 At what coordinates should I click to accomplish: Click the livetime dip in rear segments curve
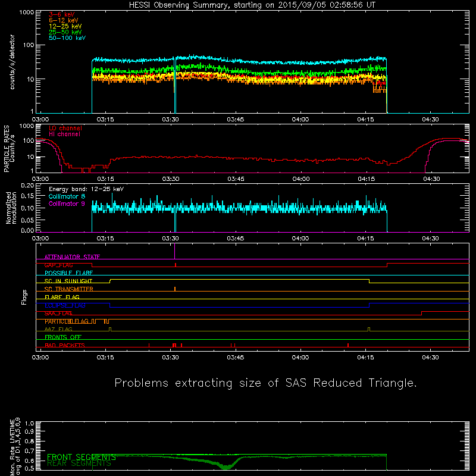(226, 467)
